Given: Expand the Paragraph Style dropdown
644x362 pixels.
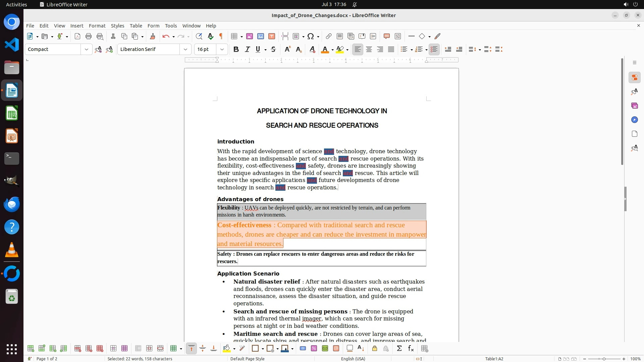Looking at the screenshot, I should click(87, 49).
